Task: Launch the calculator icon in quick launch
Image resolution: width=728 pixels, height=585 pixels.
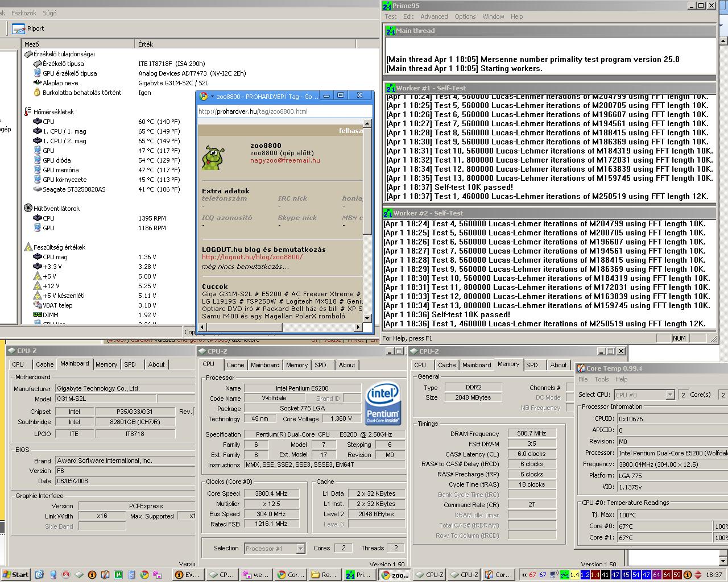Action: tap(131, 575)
